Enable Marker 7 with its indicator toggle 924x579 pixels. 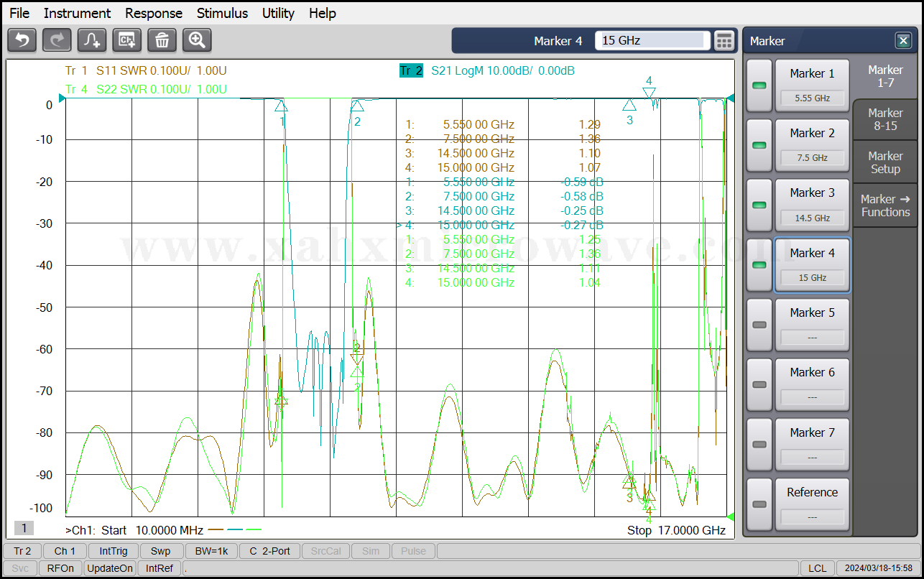coord(759,445)
